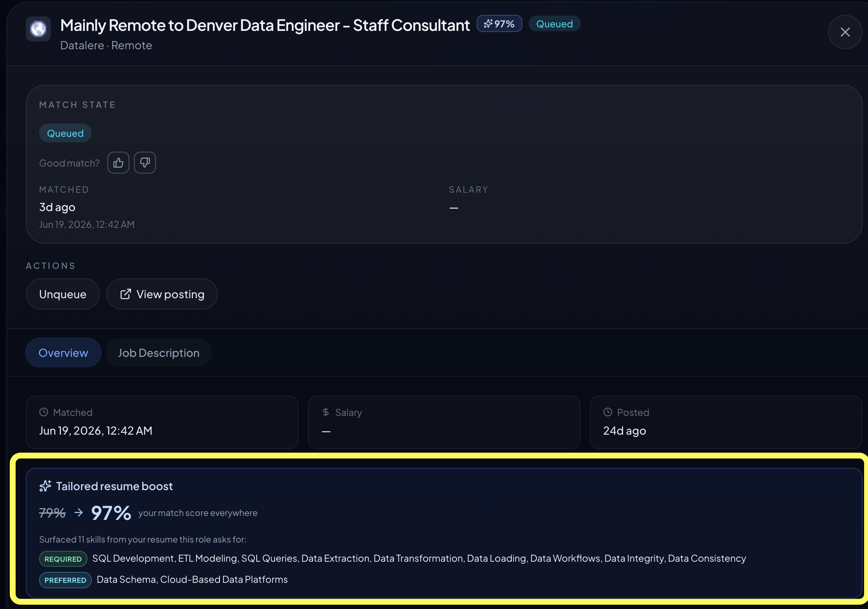Click the thumbs down bad match icon
Viewport: 868px width, 609px height.
[145, 163]
